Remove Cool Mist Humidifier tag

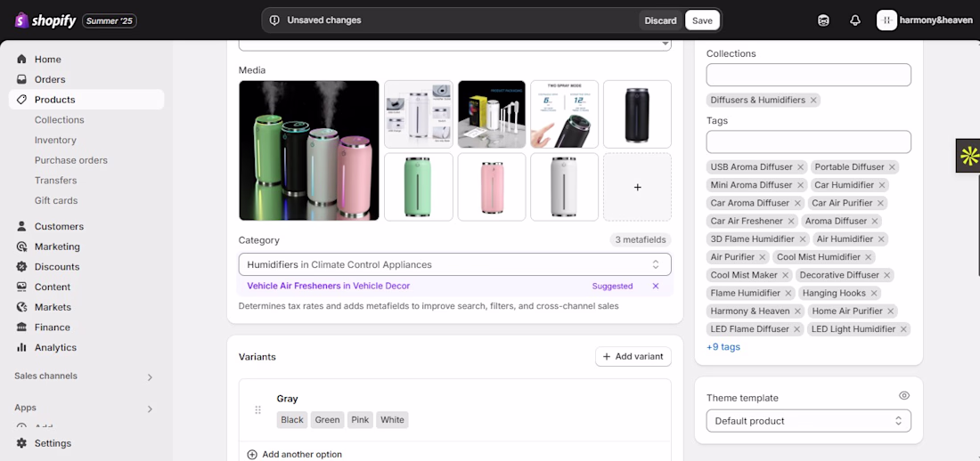coord(868,257)
